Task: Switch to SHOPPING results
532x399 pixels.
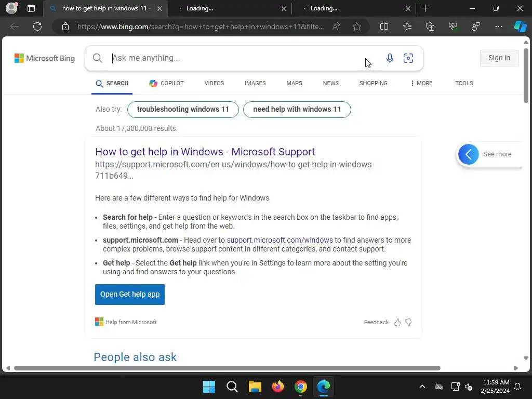Action: (373, 83)
